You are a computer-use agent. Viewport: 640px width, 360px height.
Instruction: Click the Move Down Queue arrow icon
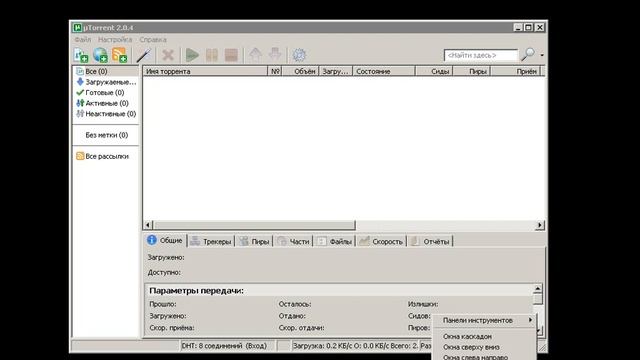click(x=275, y=55)
